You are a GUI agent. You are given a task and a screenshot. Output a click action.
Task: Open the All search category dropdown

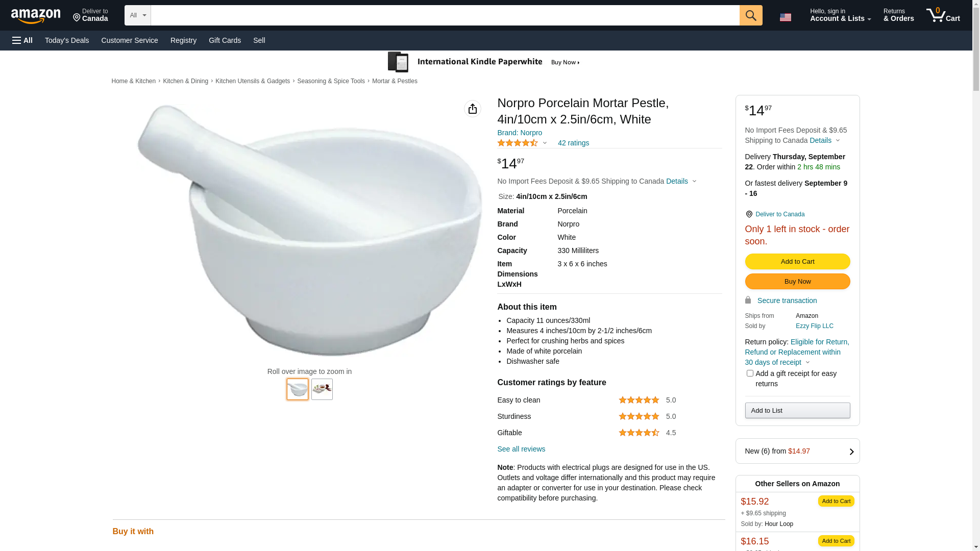[x=137, y=15]
